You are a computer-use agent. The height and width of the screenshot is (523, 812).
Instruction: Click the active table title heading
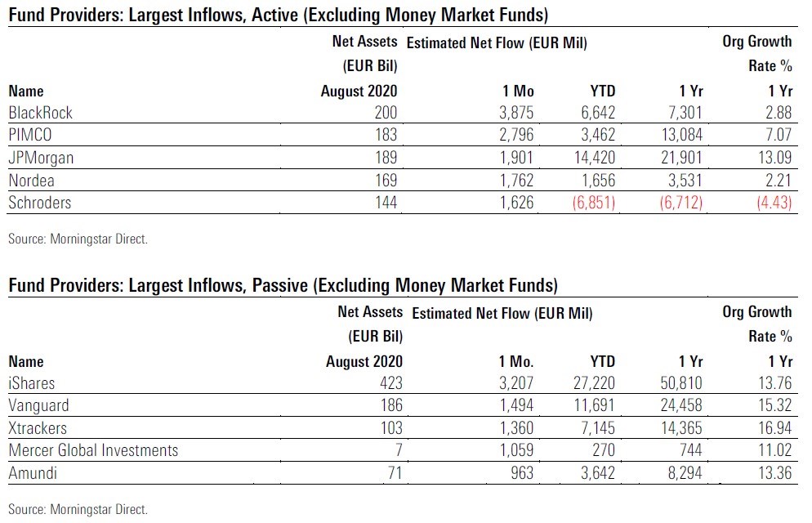pyautogui.click(x=278, y=15)
